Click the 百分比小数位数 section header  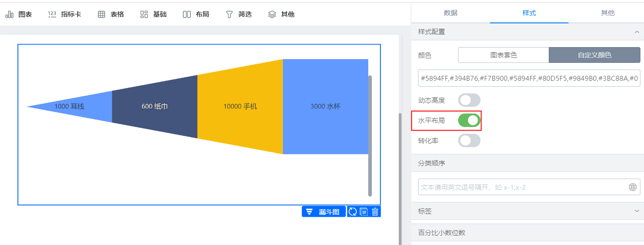coord(528,232)
